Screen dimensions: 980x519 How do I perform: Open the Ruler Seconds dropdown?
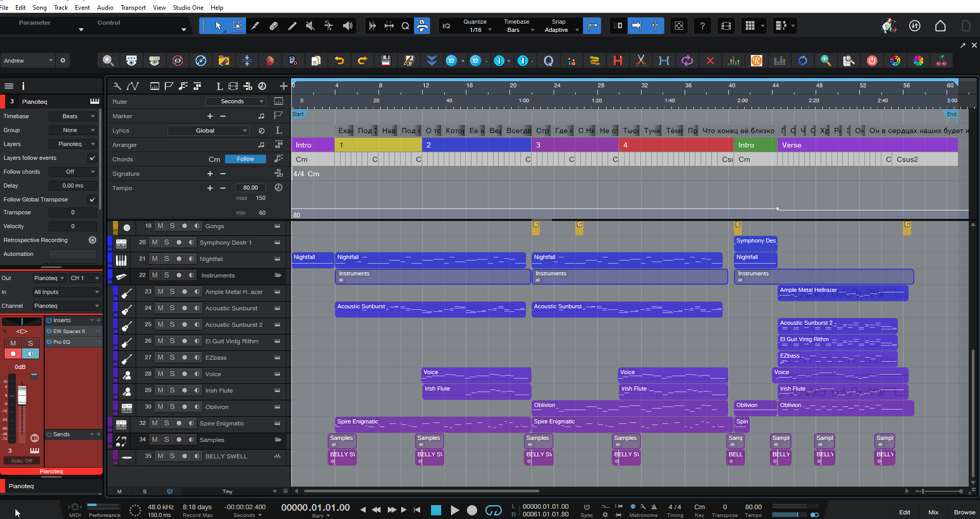[236, 101]
